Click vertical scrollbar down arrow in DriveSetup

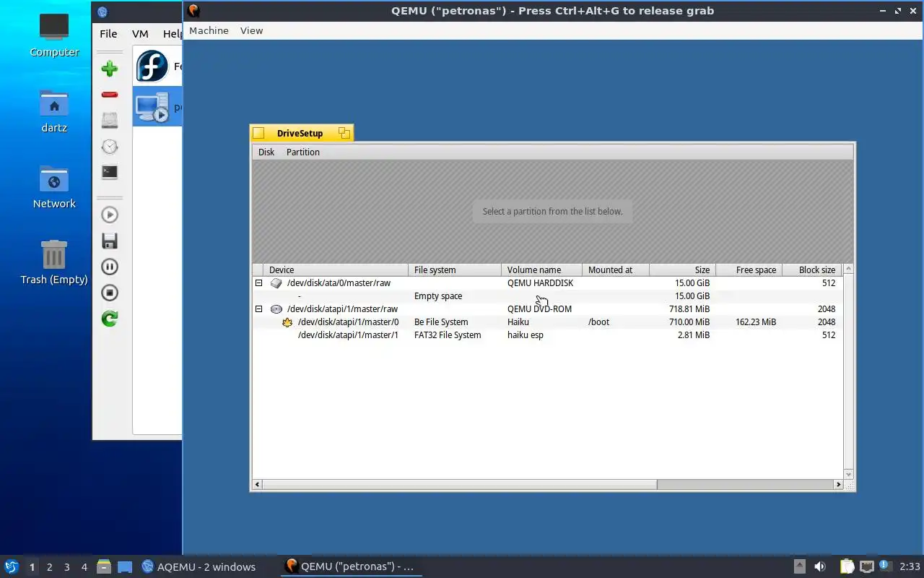click(x=848, y=474)
